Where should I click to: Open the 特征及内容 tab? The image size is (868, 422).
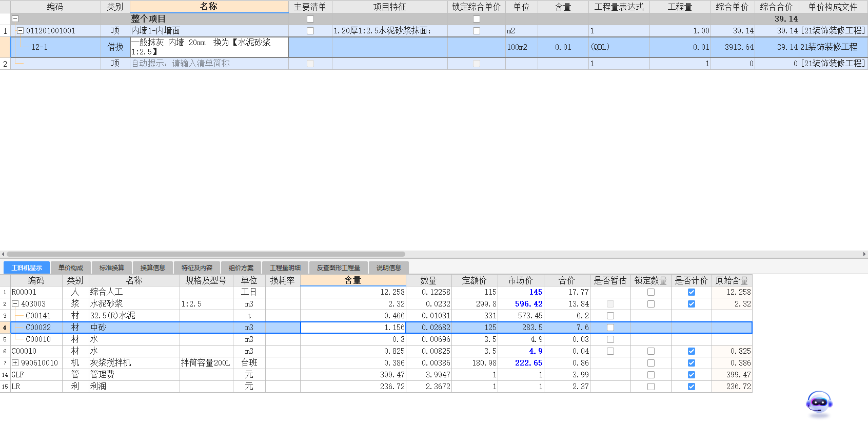197,267
